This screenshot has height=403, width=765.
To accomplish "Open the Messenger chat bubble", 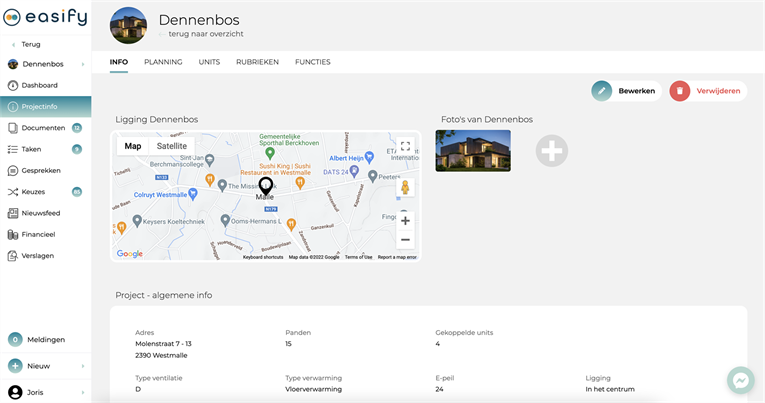I will tap(740, 380).
